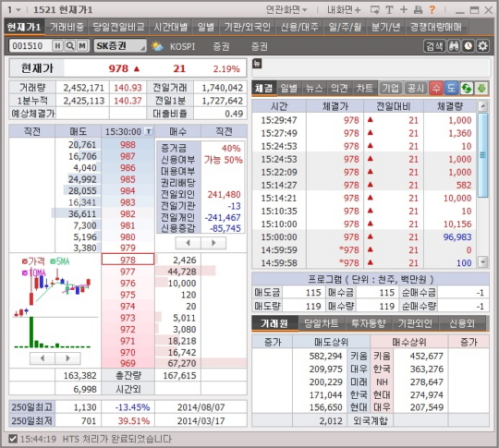Click the highlighted 978 price cell
This screenshot has width=499, height=448.
pyautogui.click(x=128, y=260)
